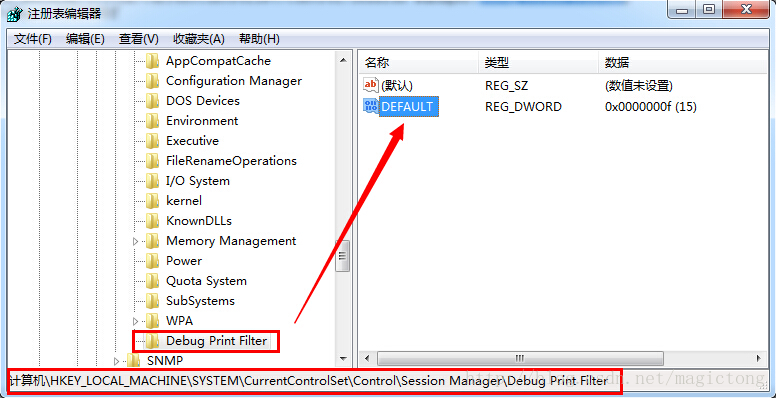Click the value pane horizontal scrollbar thumb
This screenshot has height=398, width=776.
520,358
